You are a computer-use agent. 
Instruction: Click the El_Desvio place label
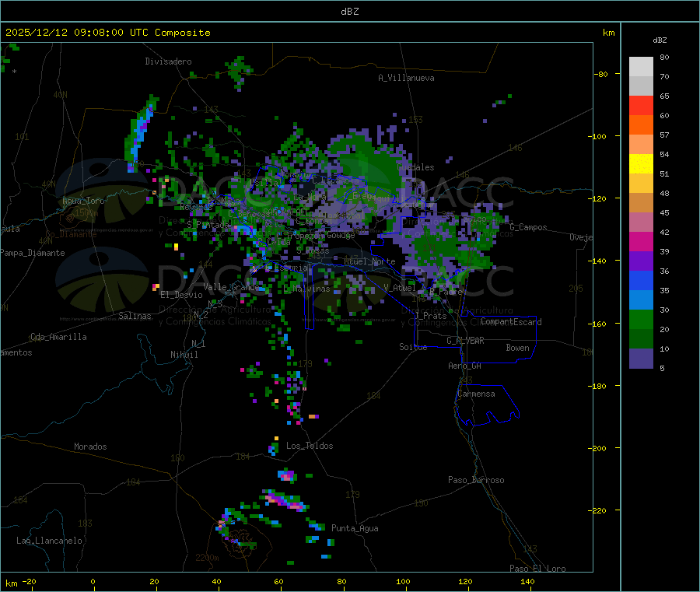[x=181, y=295]
